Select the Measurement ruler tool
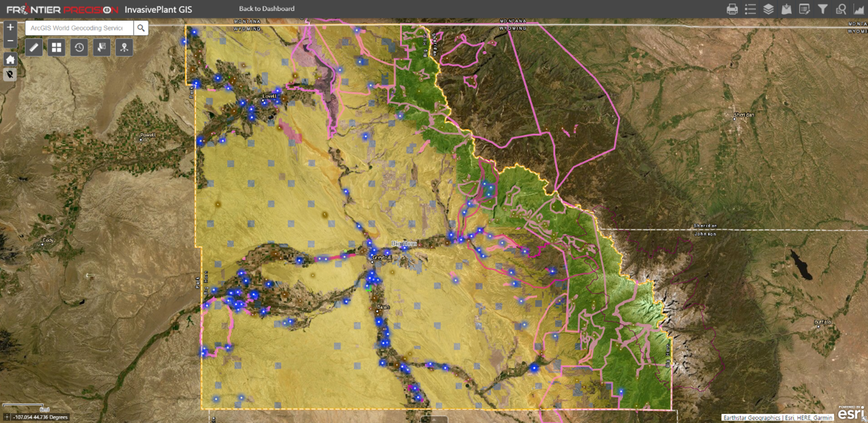 [34, 47]
